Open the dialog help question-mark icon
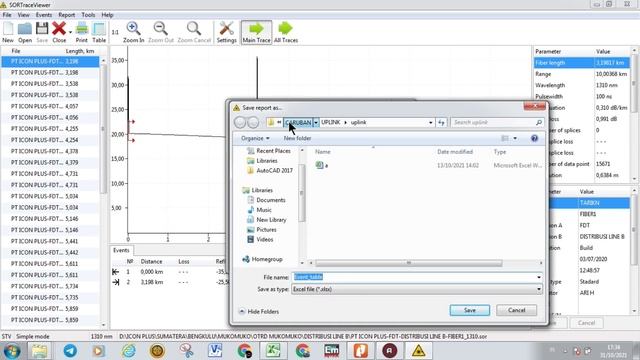This screenshot has width=640, height=360. [x=534, y=138]
